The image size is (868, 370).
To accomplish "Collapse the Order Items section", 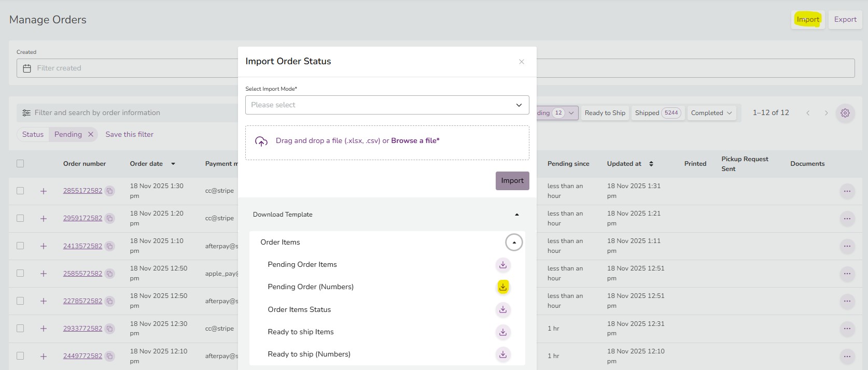I will (x=514, y=243).
